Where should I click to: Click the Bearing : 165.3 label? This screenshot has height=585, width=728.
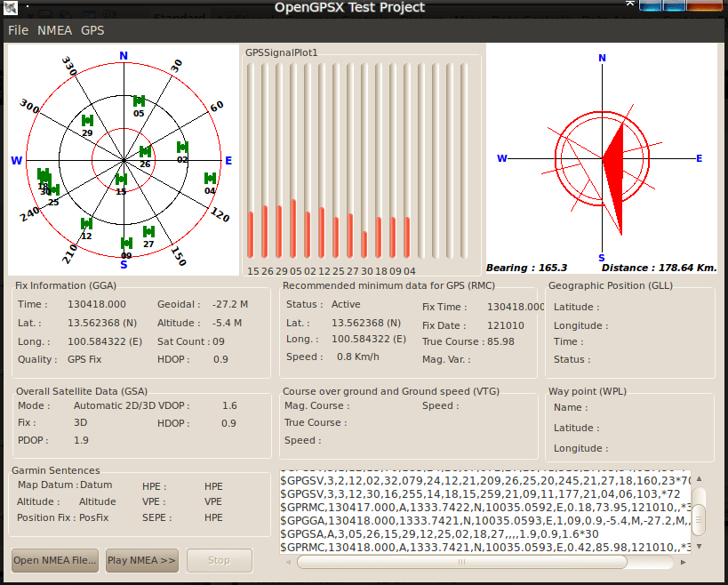click(x=526, y=268)
